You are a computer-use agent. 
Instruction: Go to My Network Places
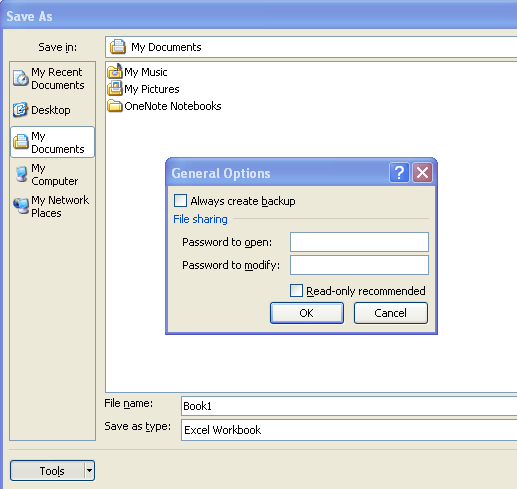[52, 206]
